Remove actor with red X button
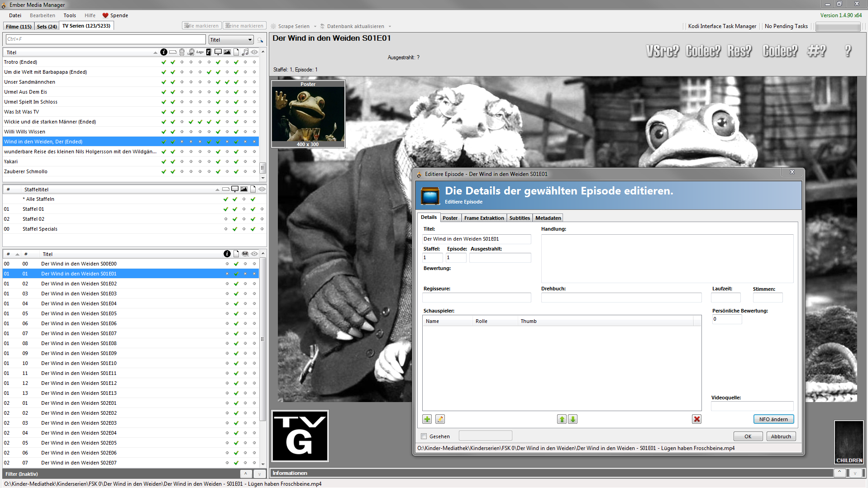This screenshot has width=868, height=488. pyautogui.click(x=696, y=419)
